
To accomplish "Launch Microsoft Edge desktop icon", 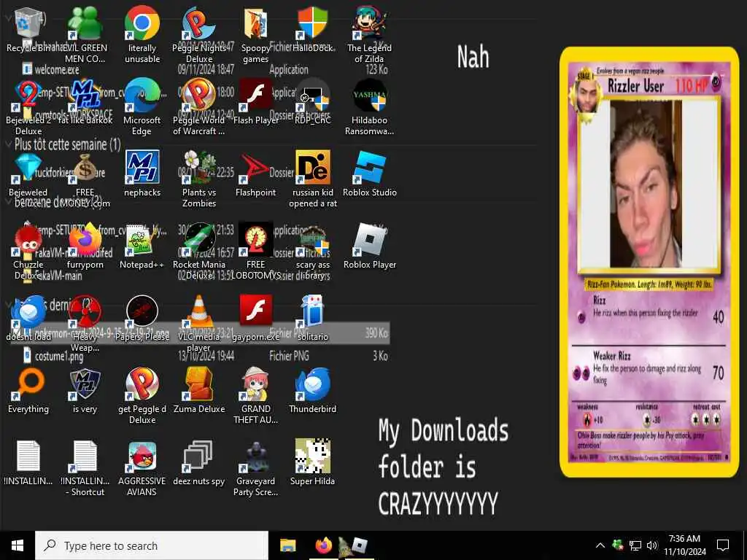I will (142, 96).
